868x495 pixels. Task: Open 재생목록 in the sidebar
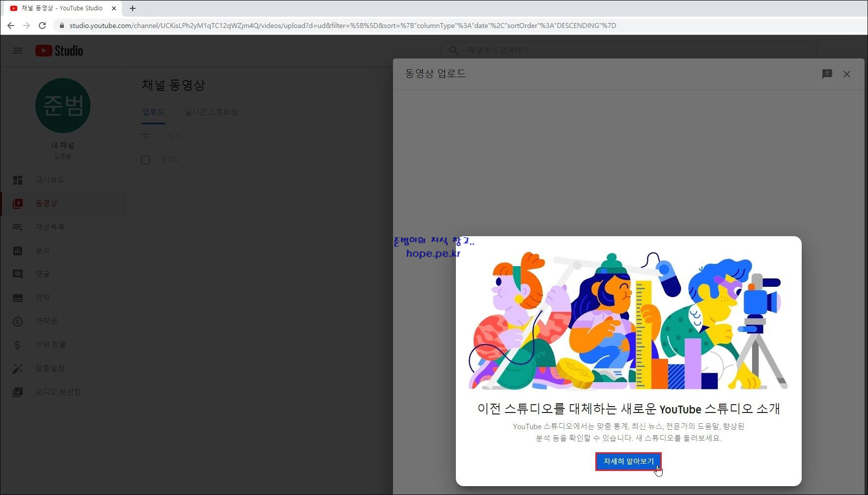63,227
